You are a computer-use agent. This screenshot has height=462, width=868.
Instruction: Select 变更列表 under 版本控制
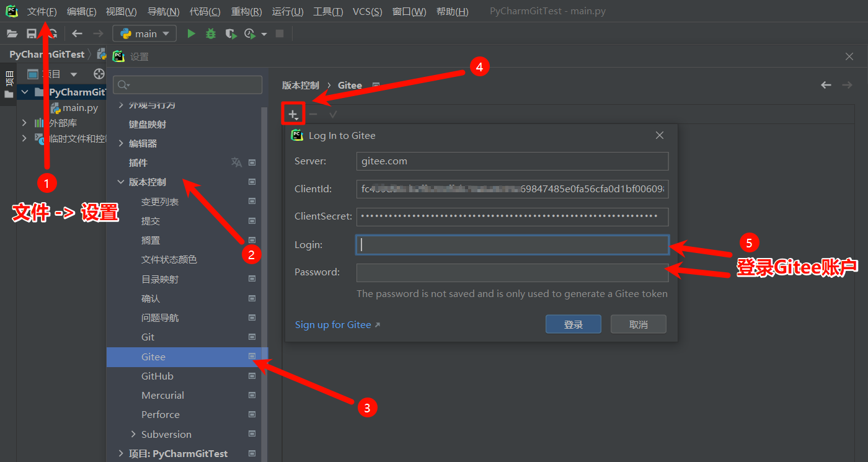click(x=160, y=202)
